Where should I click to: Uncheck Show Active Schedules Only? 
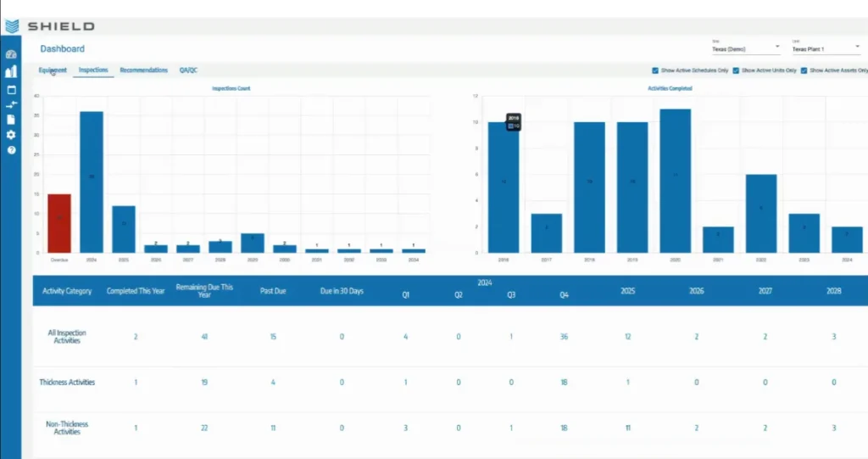click(655, 70)
